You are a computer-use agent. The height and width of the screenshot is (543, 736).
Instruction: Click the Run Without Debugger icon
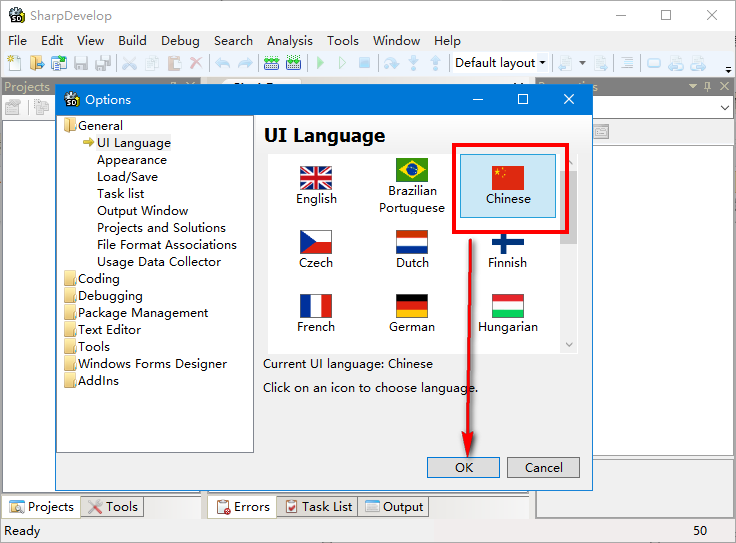click(342, 62)
